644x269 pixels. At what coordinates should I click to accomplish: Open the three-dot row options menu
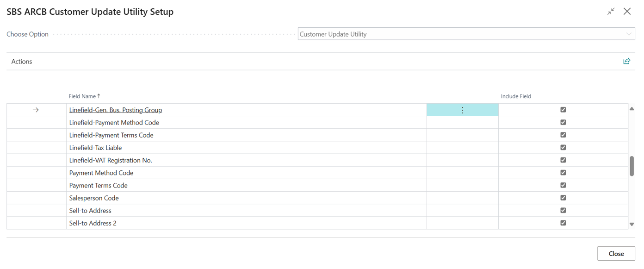[462, 110]
